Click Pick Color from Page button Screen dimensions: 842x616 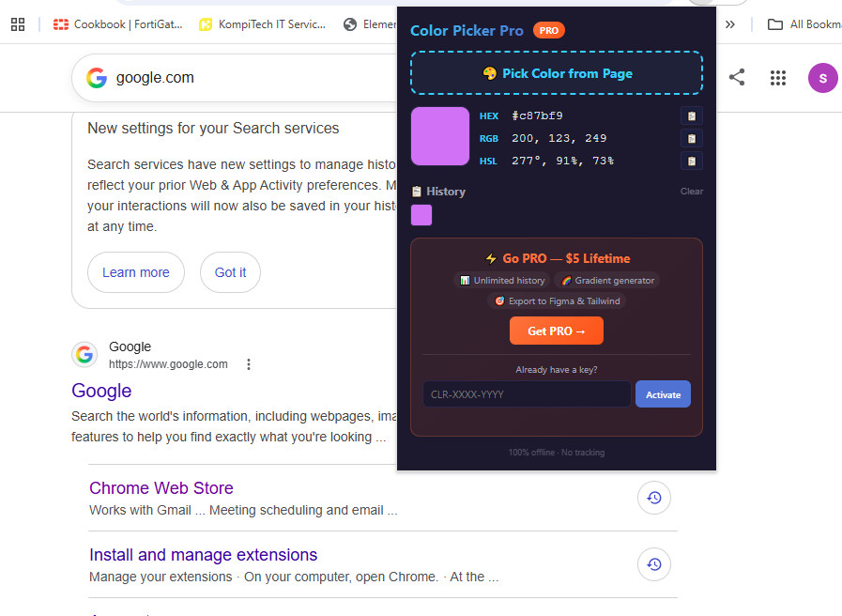pos(557,73)
